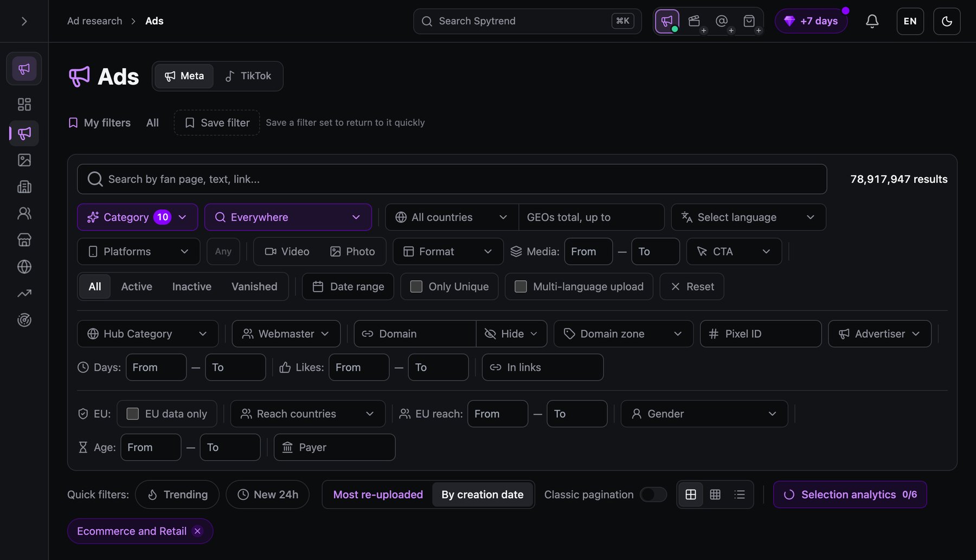Toggle the Video media filter

point(287,252)
